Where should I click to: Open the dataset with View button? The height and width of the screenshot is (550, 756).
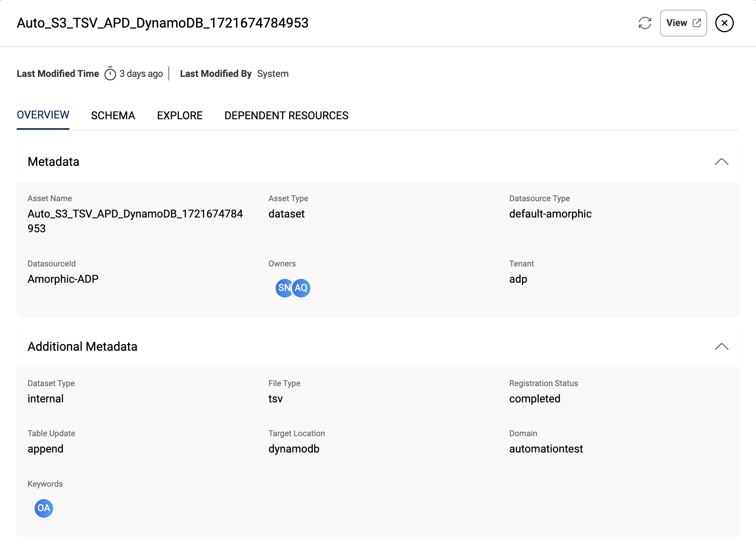[683, 23]
